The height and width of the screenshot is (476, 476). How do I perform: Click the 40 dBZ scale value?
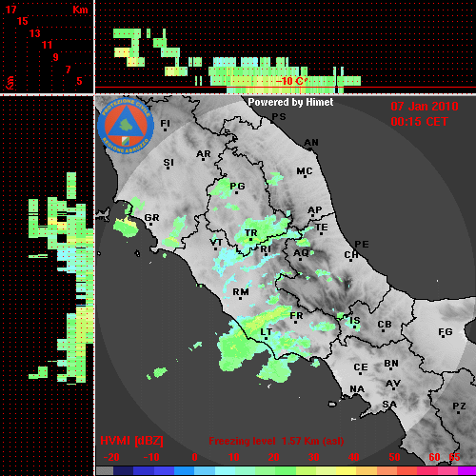click(x=354, y=457)
